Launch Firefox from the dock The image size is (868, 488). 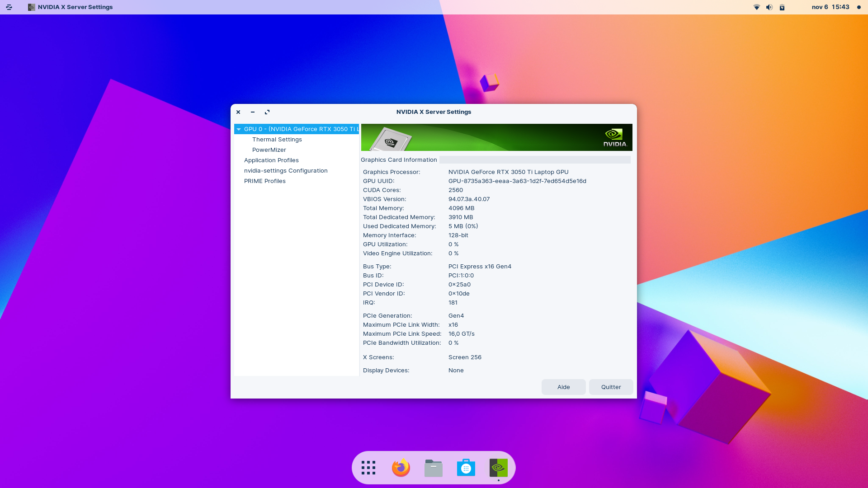coord(401,468)
